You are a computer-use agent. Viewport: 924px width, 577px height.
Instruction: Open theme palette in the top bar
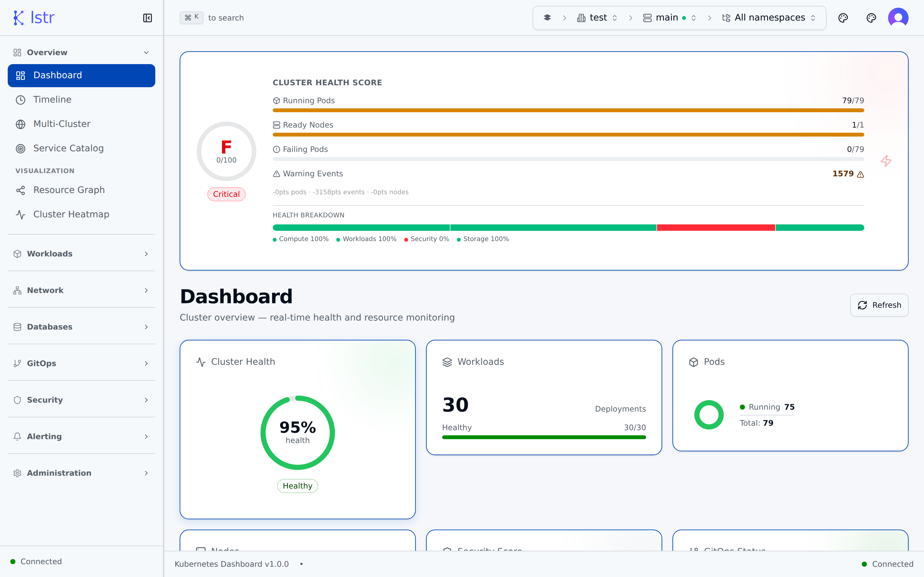coord(843,18)
